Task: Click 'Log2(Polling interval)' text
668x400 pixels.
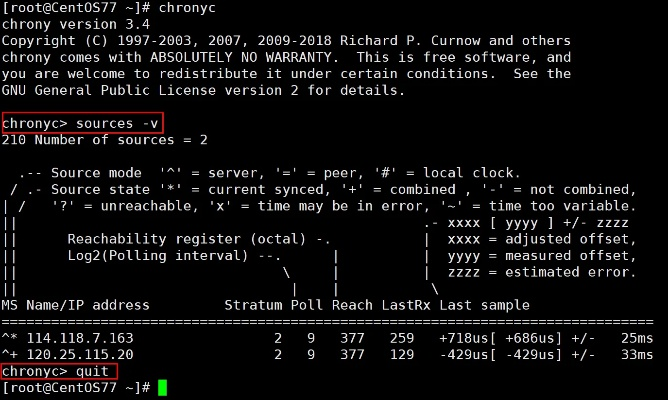Action: tap(158, 256)
